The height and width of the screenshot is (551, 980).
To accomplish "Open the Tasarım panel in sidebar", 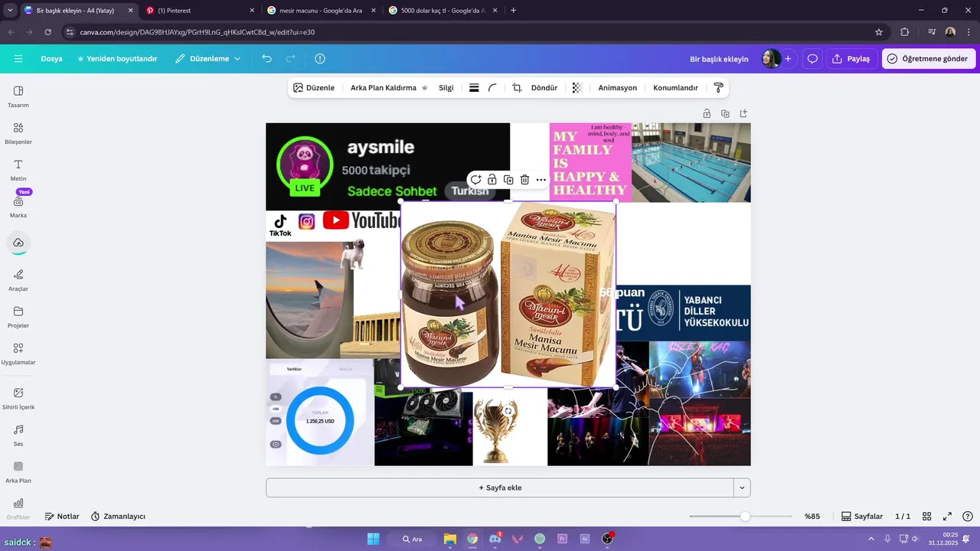I will (x=18, y=96).
